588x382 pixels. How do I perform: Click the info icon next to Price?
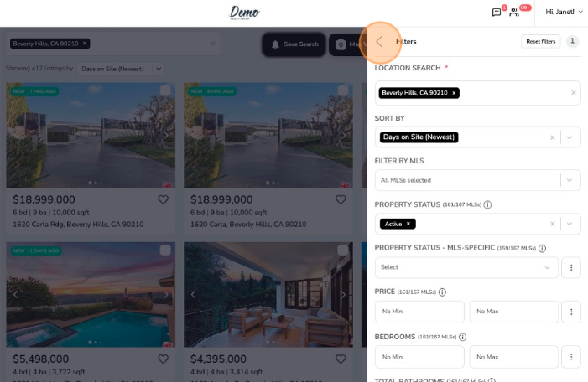click(442, 292)
